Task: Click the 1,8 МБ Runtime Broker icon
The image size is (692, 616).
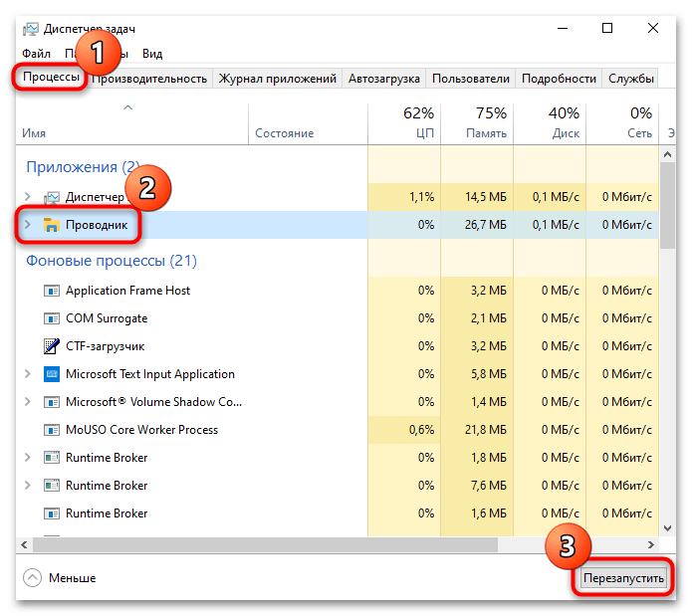Action: [52, 458]
